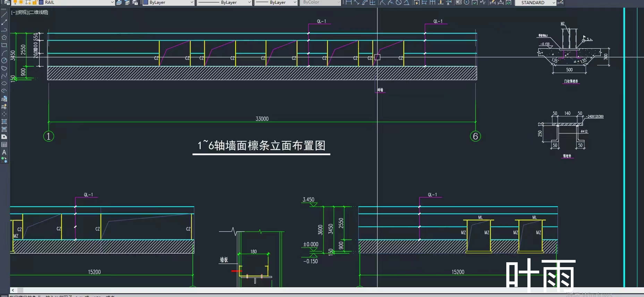
Task: Open the Layer States Manager icon
Action: click(x=135, y=2)
